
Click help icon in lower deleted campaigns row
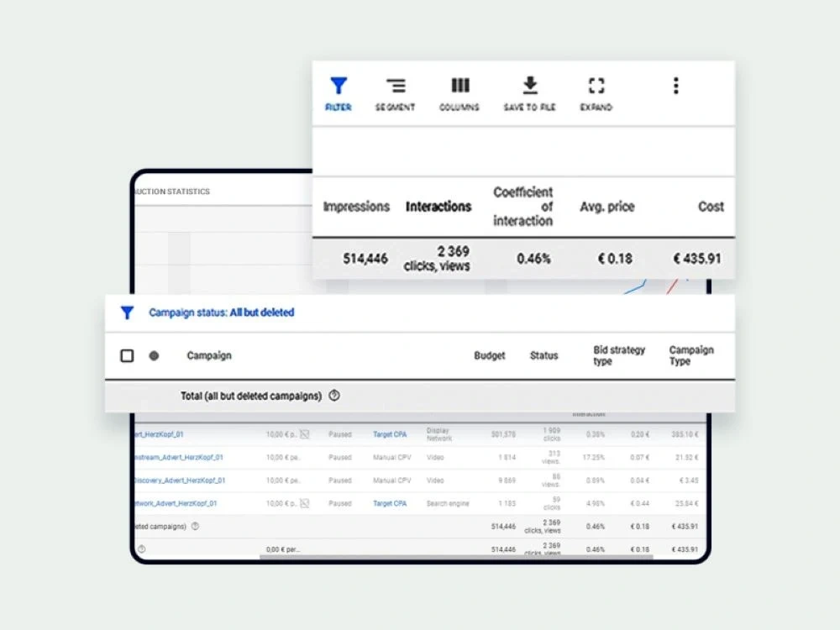pos(196,526)
